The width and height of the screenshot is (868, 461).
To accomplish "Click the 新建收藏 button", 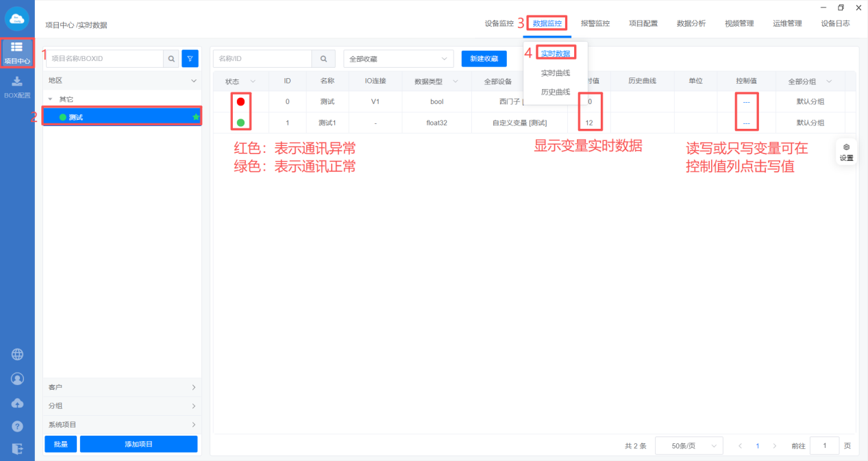I will click(x=484, y=59).
